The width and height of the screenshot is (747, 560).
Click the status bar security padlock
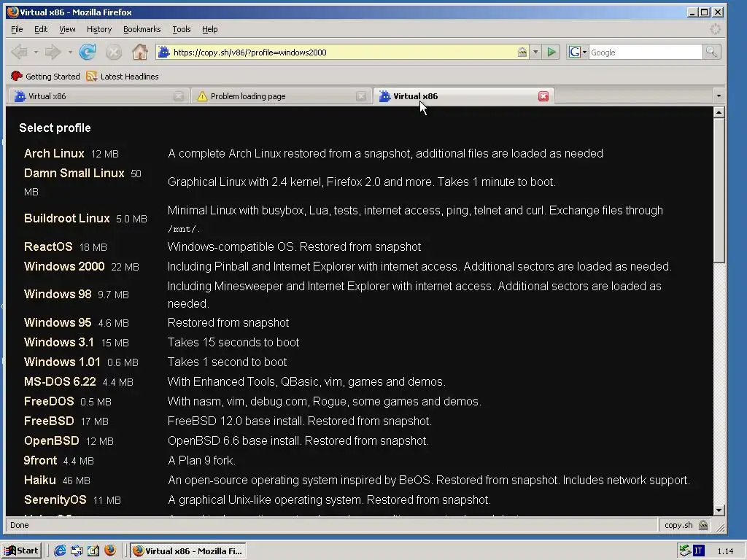pyautogui.click(x=703, y=525)
